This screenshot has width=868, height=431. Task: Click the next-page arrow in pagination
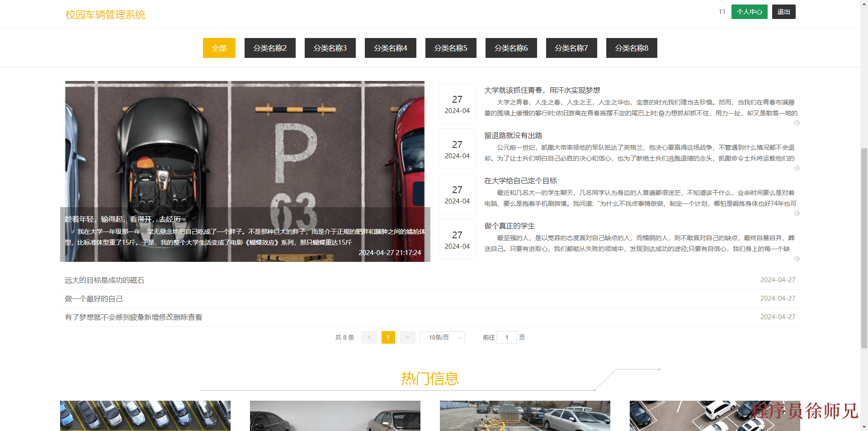click(407, 337)
